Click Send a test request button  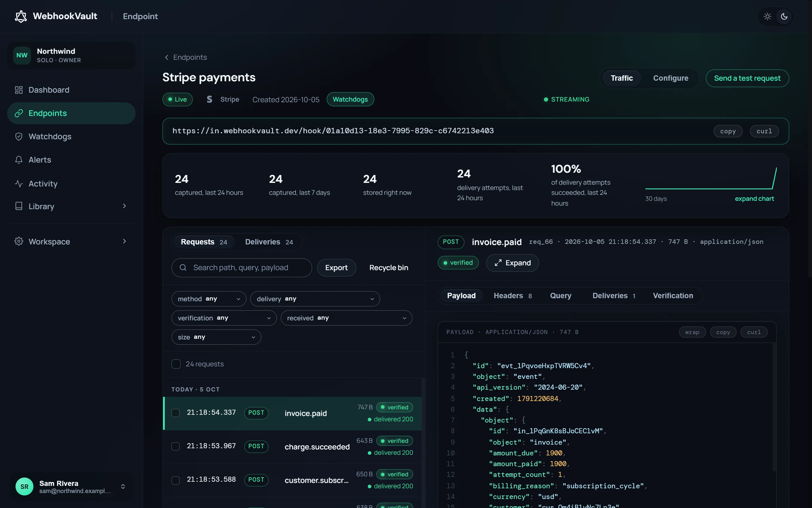point(747,78)
